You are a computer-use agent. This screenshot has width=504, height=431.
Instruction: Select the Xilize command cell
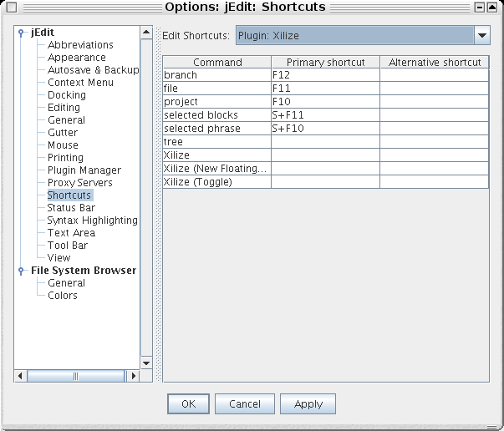pos(217,155)
